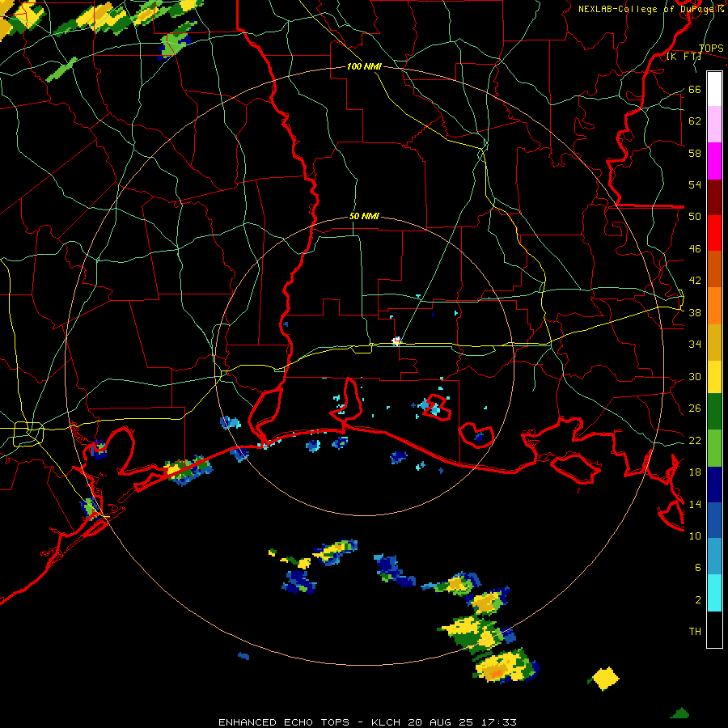Click the cyan legend swatch

714,593
